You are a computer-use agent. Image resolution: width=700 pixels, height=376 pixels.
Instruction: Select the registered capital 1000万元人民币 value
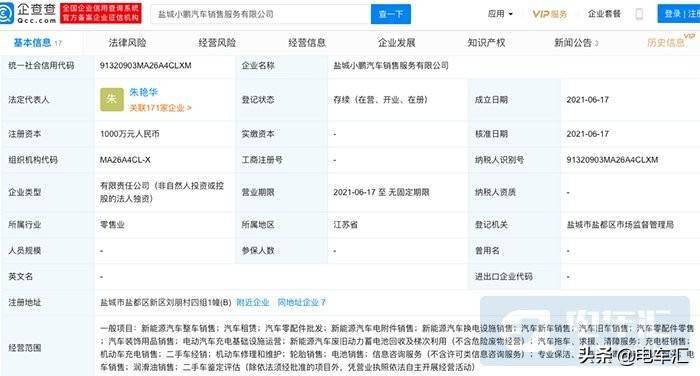point(129,134)
